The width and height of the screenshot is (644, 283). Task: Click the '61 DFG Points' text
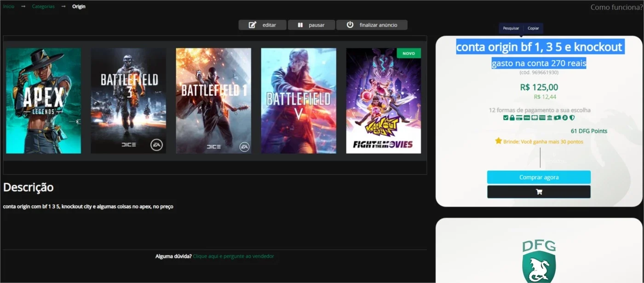[x=589, y=131]
